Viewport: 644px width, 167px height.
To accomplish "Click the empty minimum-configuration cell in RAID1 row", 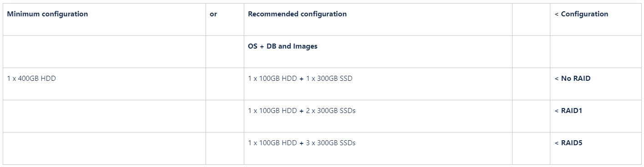I will (104, 116).
